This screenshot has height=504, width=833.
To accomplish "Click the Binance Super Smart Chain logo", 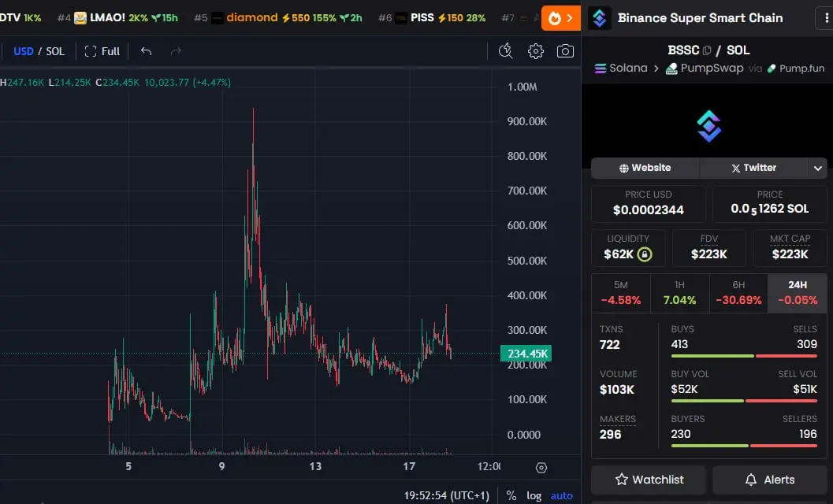I will coord(599,18).
